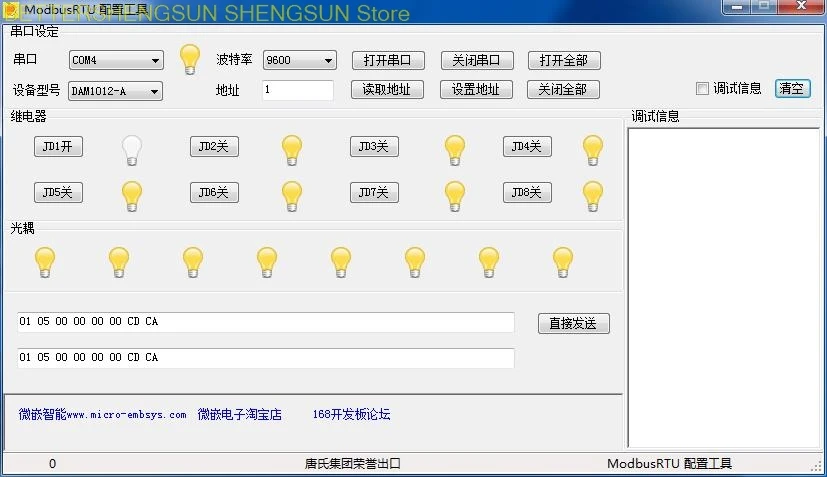
Task: Toggle relay JD5关 button
Action: pos(58,192)
